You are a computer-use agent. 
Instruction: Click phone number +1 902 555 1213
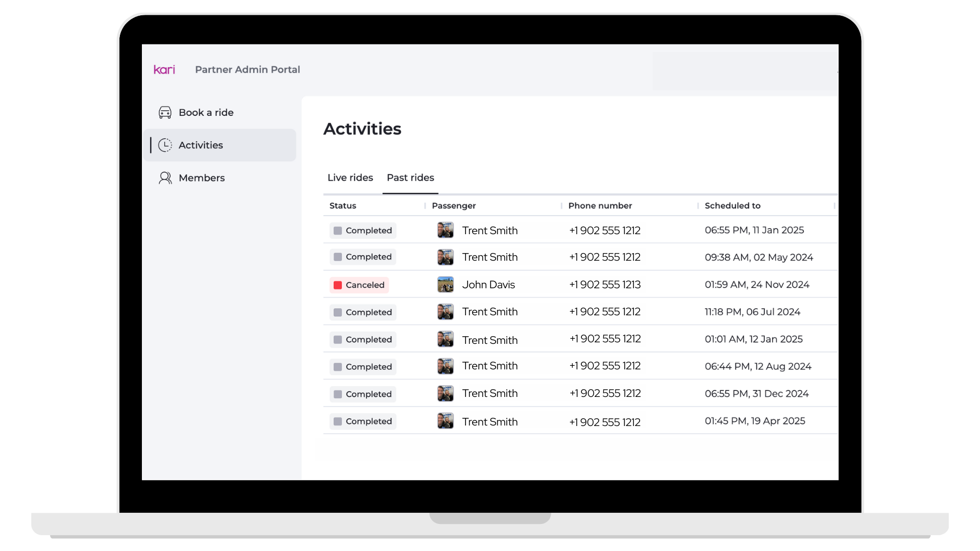pos(605,285)
